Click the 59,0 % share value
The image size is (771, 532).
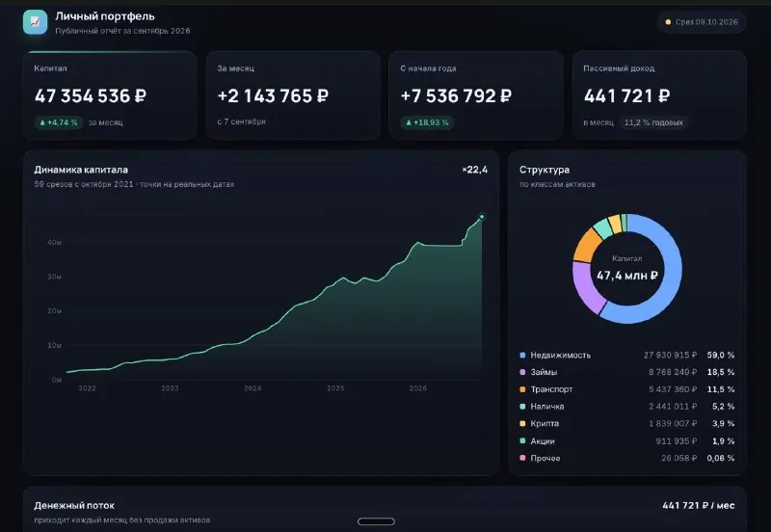[x=721, y=355]
